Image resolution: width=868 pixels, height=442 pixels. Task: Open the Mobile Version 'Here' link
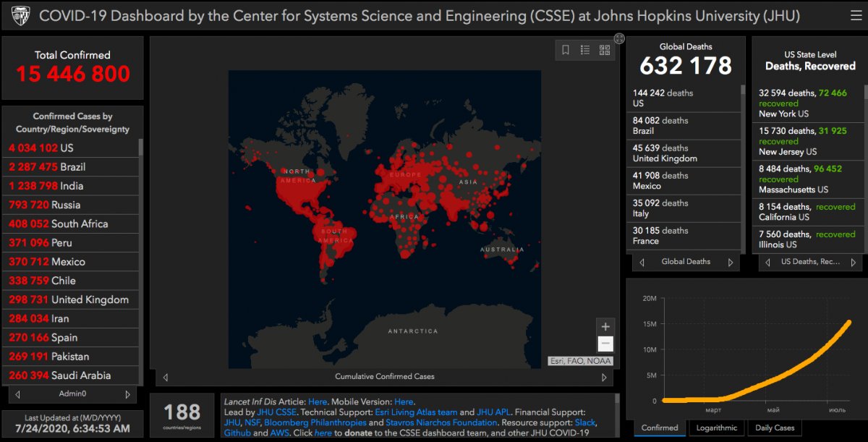pos(404,401)
